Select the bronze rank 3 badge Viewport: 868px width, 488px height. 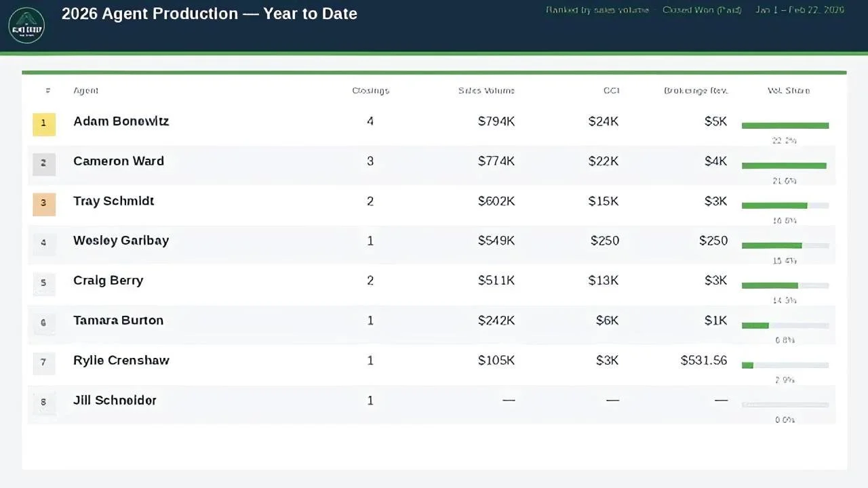pos(44,204)
